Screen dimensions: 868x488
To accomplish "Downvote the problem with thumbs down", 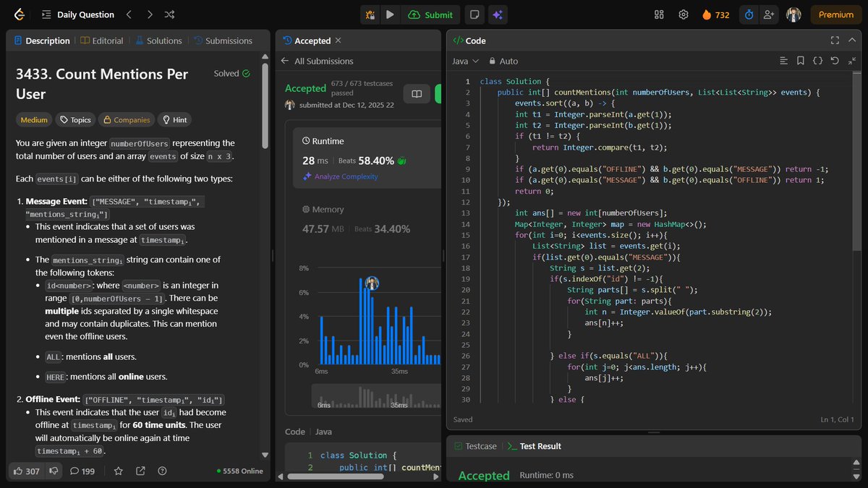I will (x=54, y=471).
